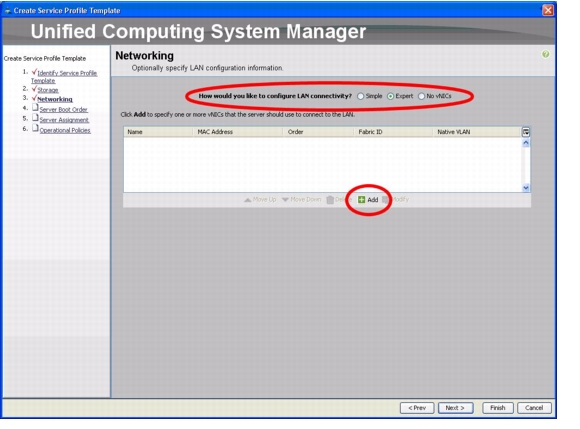Click the vNIC table scroll up arrow
Viewport: 580px width, 429px height.
526,143
